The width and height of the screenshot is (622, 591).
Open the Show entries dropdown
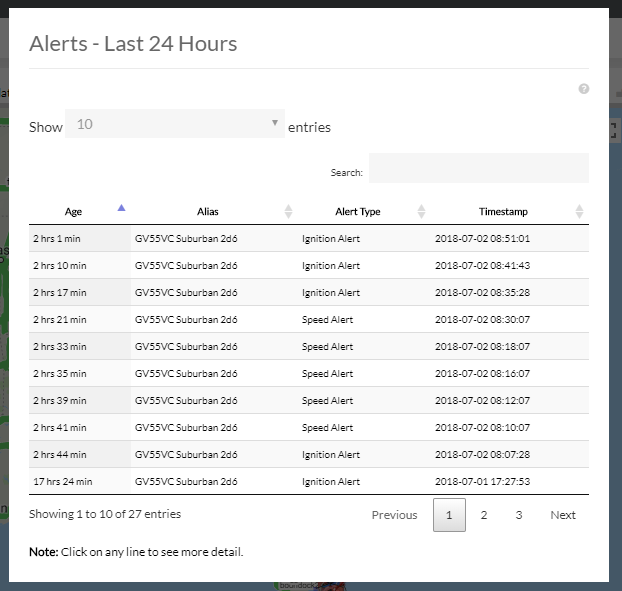pos(175,125)
